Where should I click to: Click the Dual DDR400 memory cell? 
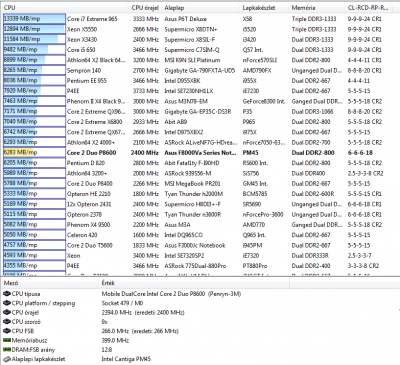(308, 173)
